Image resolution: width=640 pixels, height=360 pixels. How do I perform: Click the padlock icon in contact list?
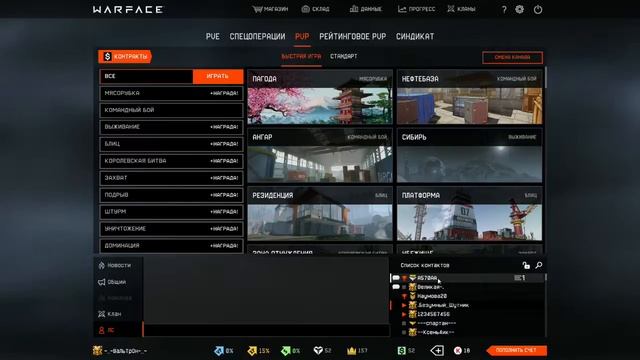coord(526,265)
